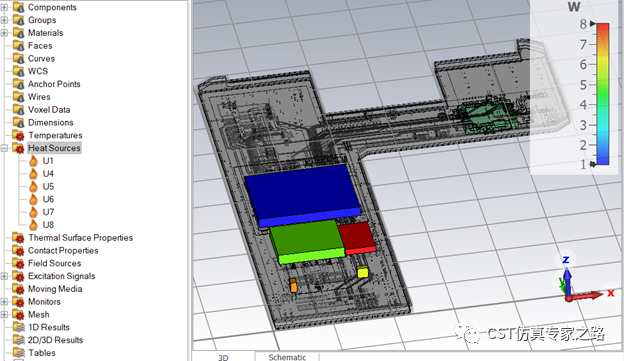Switch to the 3D view tab

pyautogui.click(x=223, y=357)
